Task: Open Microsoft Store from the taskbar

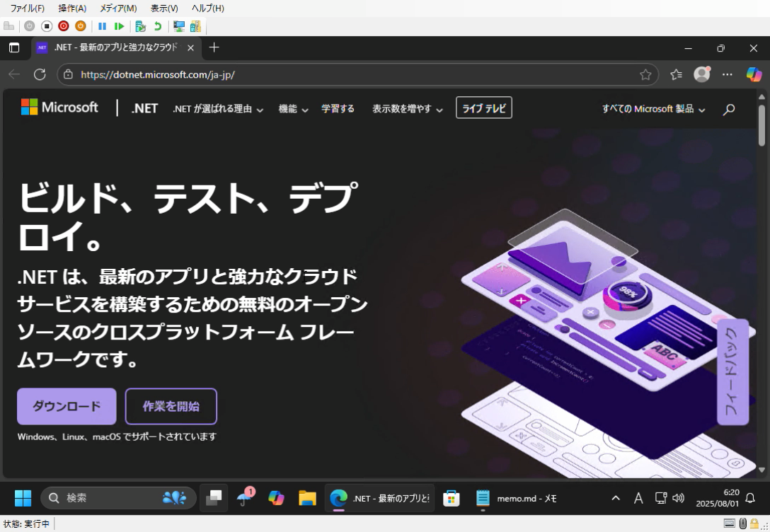Action: click(x=451, y=498)
